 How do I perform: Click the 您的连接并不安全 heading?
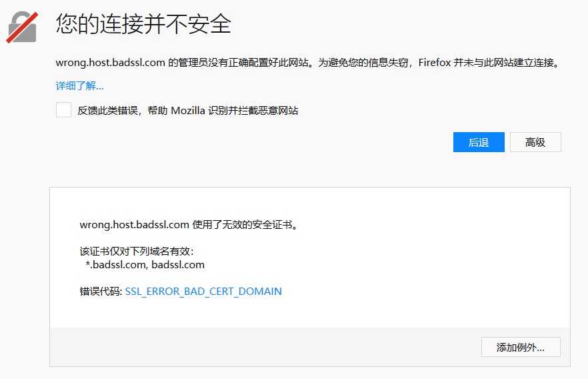point(143,25)
